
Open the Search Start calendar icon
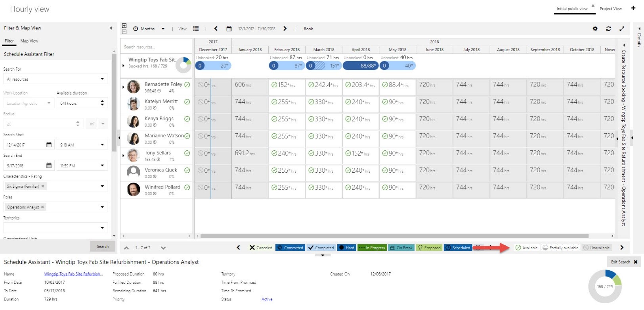tap(49, 144)
